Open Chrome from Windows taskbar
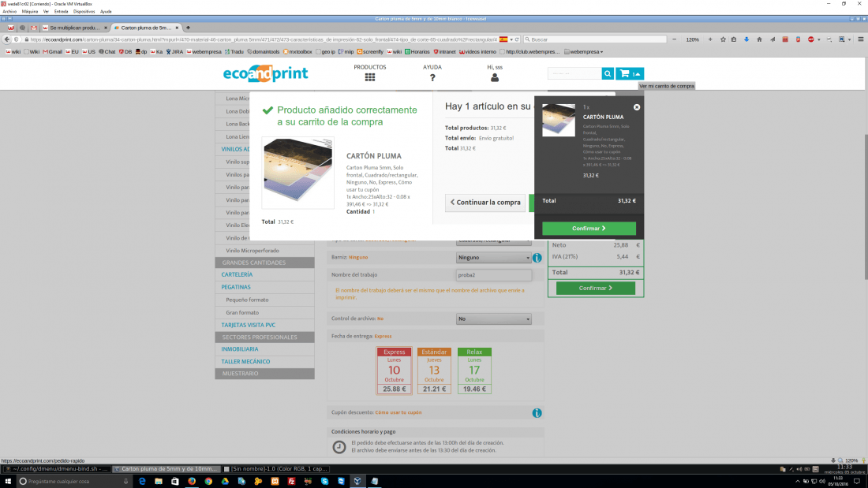The width and height of the screenshot is (868, 488). point(208,482)
